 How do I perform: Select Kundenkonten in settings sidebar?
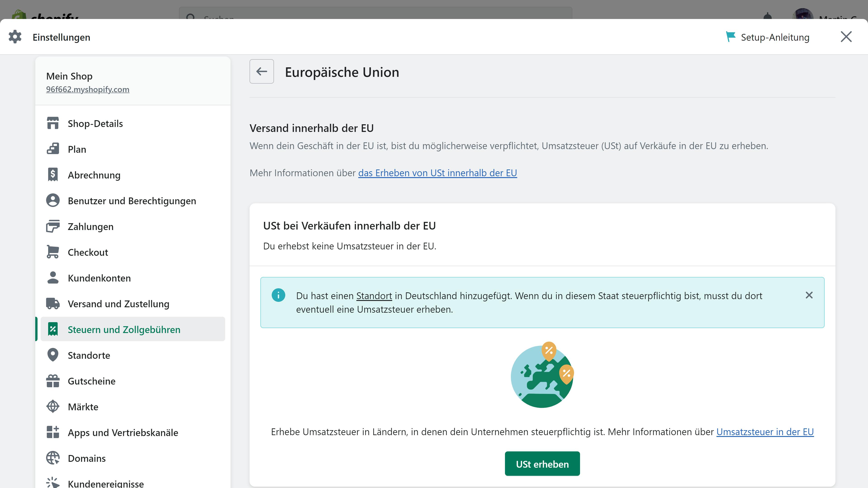point(99,278)
